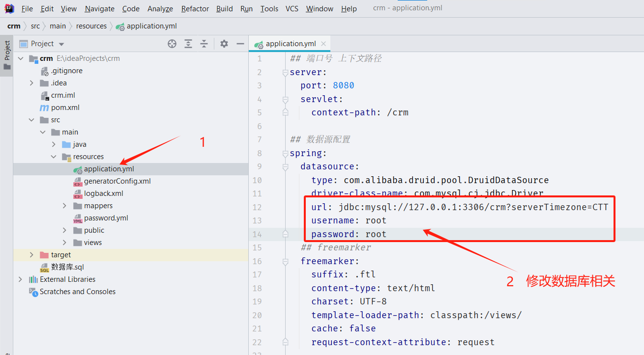The height and width of the screenshot is (355, 644).
Task: Click the SQL file icon for 数据库.sql
Action: pos(44,267)
